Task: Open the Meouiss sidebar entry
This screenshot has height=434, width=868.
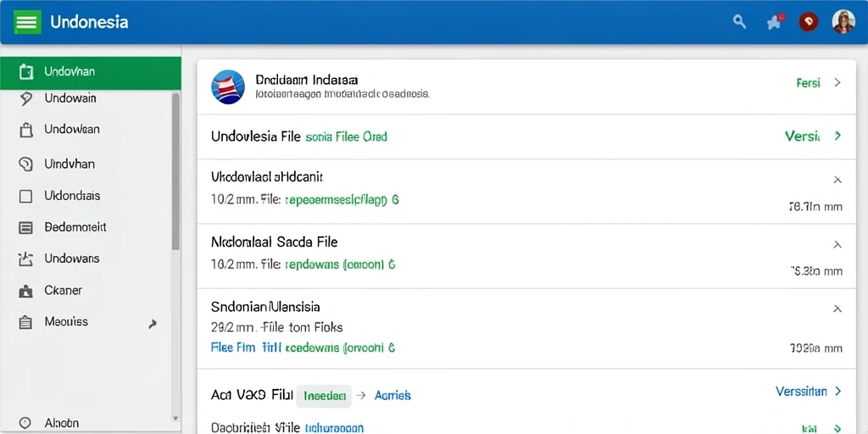Action: (66, 321)
